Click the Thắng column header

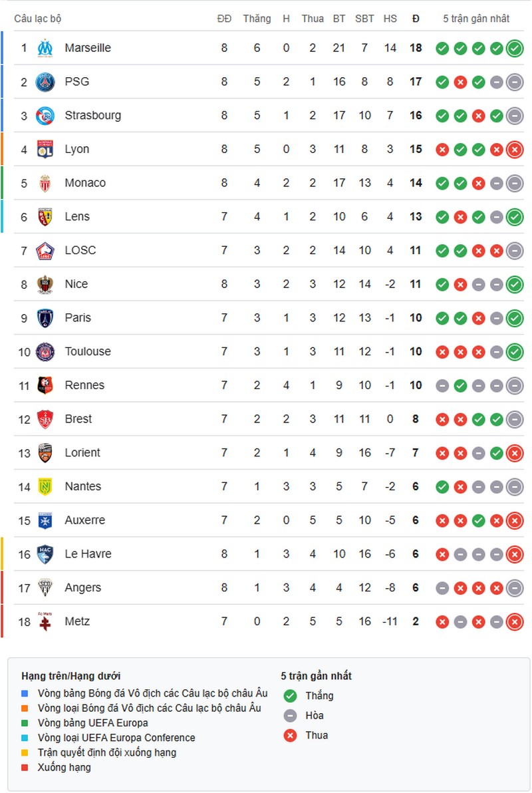257,19
